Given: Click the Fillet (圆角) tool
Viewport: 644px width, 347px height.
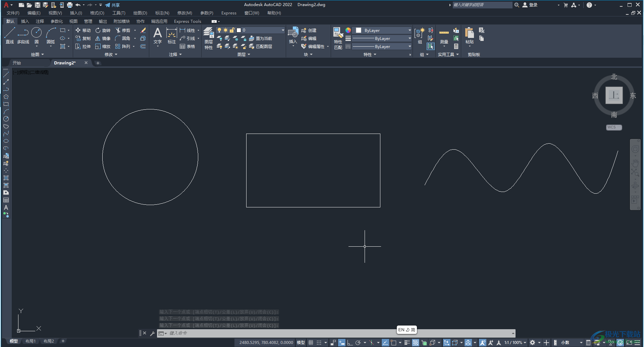Looking at the screenshot, I should 123,38.
